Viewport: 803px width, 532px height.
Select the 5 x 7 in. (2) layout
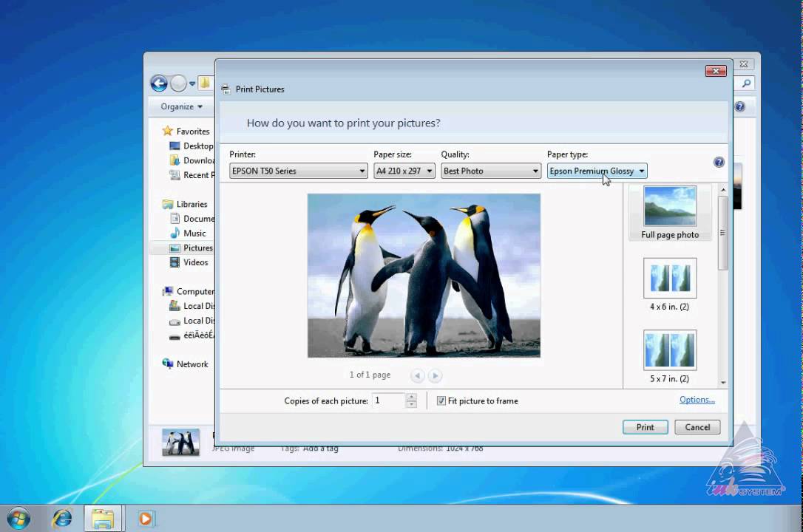tap(670, 357)
